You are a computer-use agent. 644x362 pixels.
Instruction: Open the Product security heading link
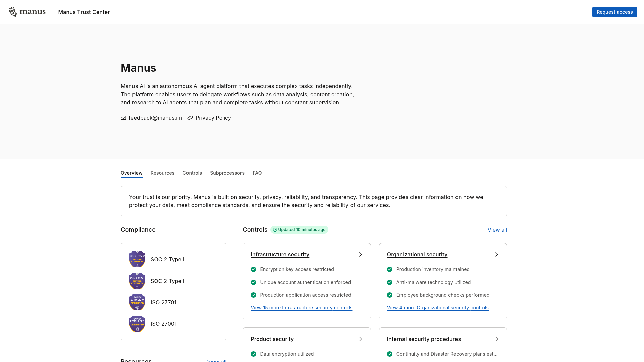pos(272,339)
